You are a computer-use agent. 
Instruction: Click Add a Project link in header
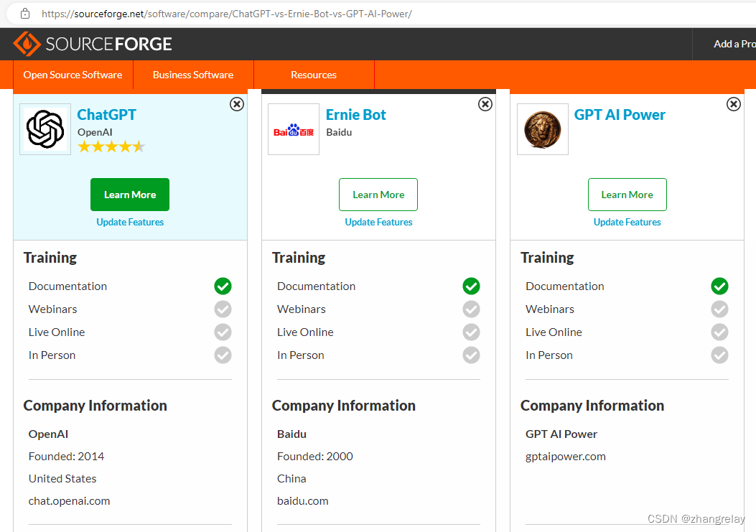pos(734,44)
